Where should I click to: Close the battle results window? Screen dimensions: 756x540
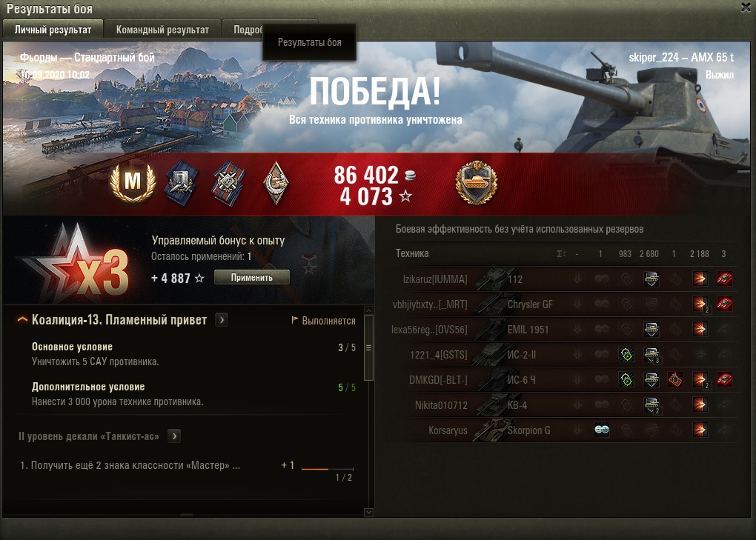[746, 7]
